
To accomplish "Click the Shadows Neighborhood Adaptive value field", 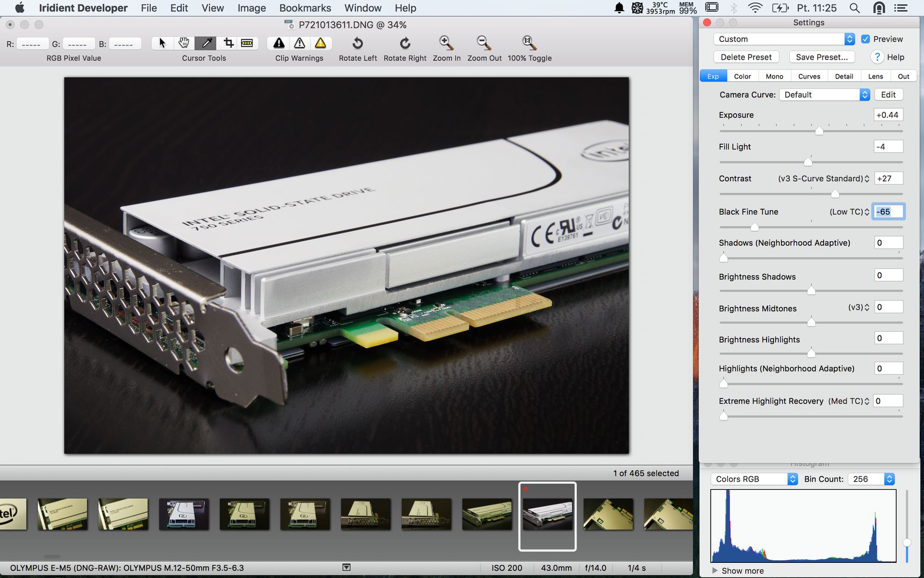I will (889, 242).
